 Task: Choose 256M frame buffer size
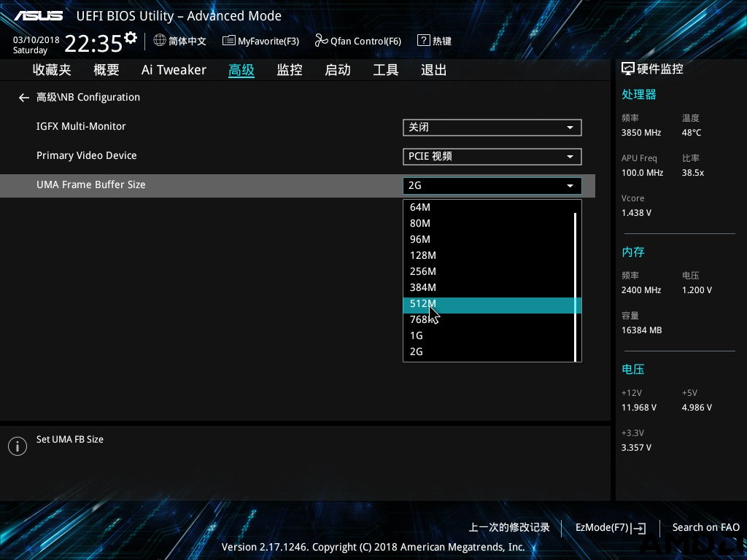(489, 271)
